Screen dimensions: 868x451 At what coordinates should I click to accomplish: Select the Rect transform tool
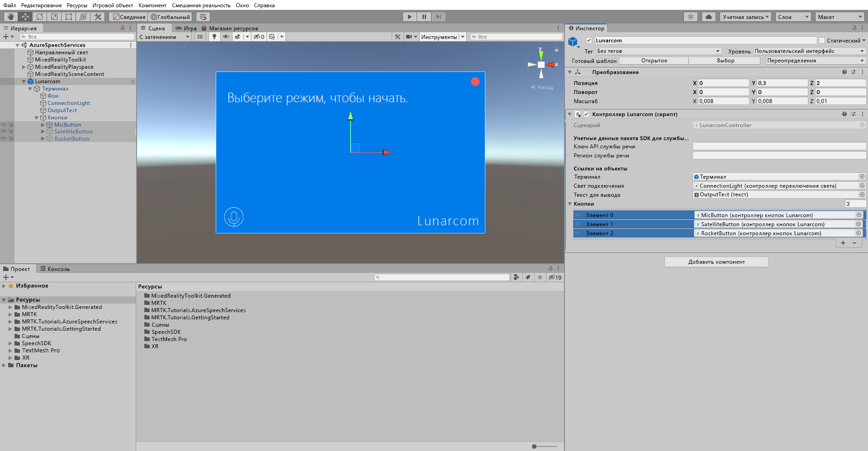pyautogui.click(x=69, y=17)
